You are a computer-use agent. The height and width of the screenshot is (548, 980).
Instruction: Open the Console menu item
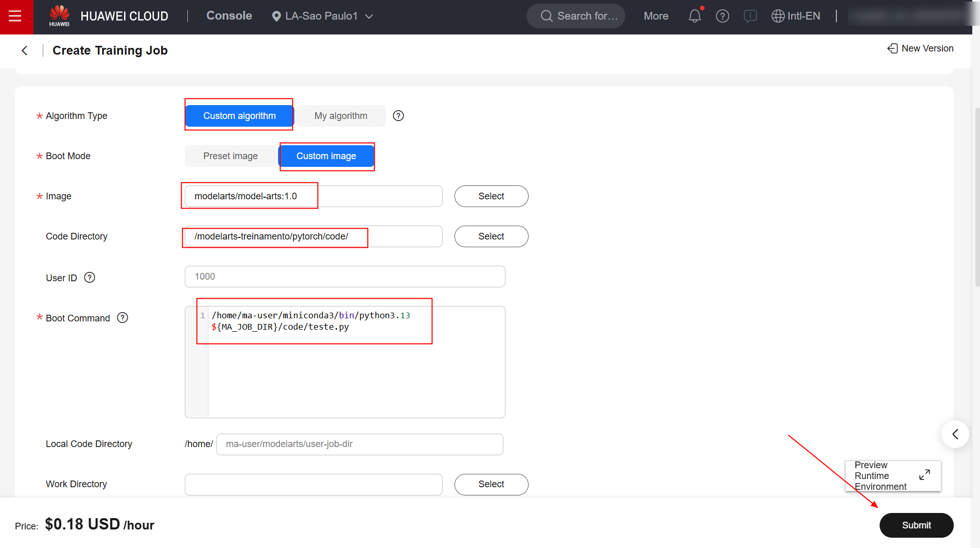[229, 16]
